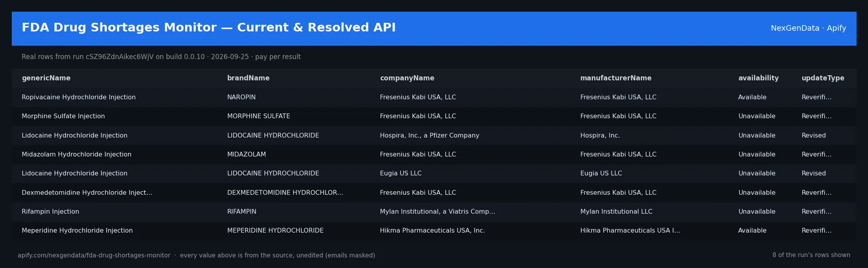Click 'Hikma Pharmaceuticals USA, Inc.' company cell

tap(432, 231)
